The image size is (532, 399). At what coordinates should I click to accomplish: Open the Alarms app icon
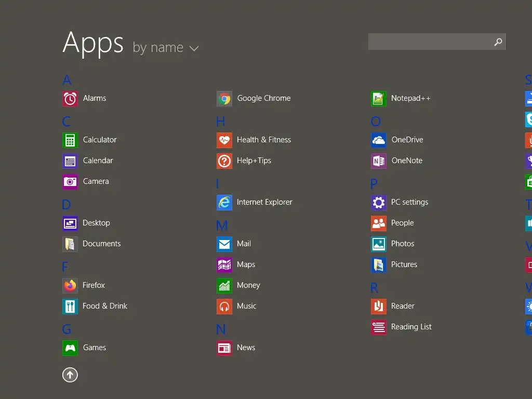pos(70,98)
